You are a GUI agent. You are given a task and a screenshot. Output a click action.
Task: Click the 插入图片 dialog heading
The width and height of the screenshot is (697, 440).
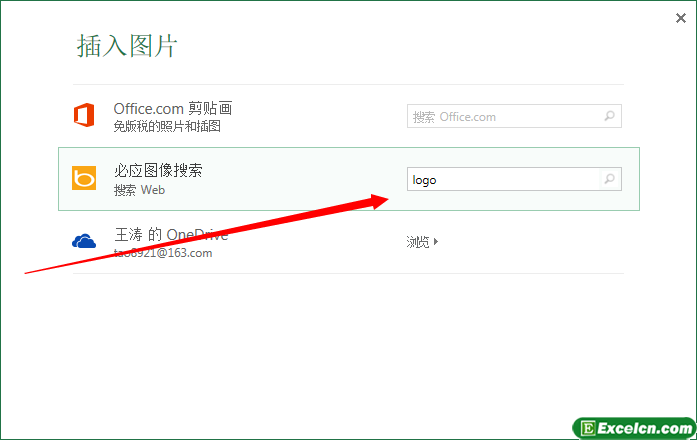pos(127,46)
